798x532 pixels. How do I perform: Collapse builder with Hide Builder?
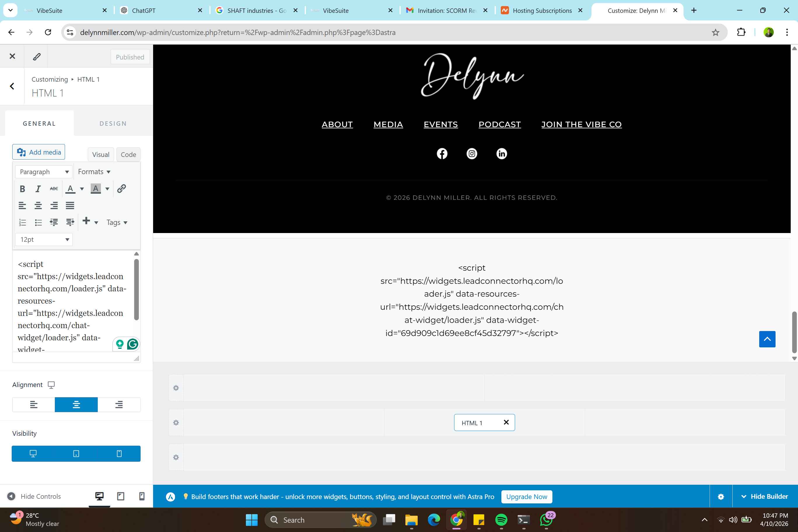point(765,496)
